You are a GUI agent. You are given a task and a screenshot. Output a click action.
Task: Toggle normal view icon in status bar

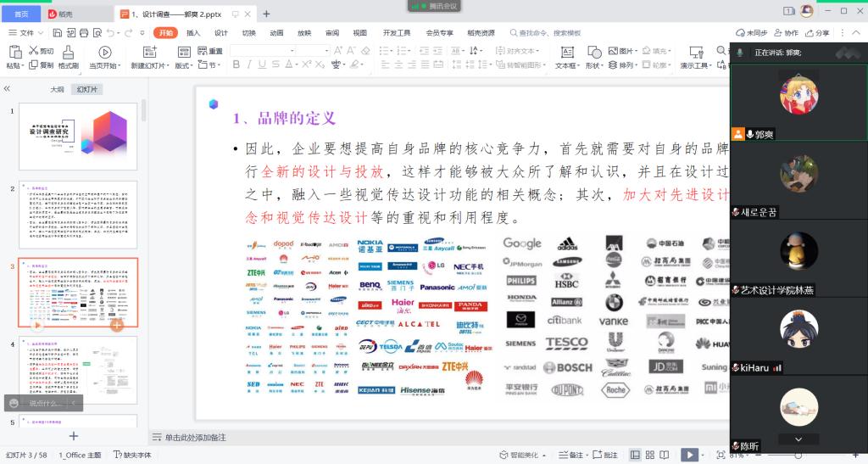tap(635, 455)
